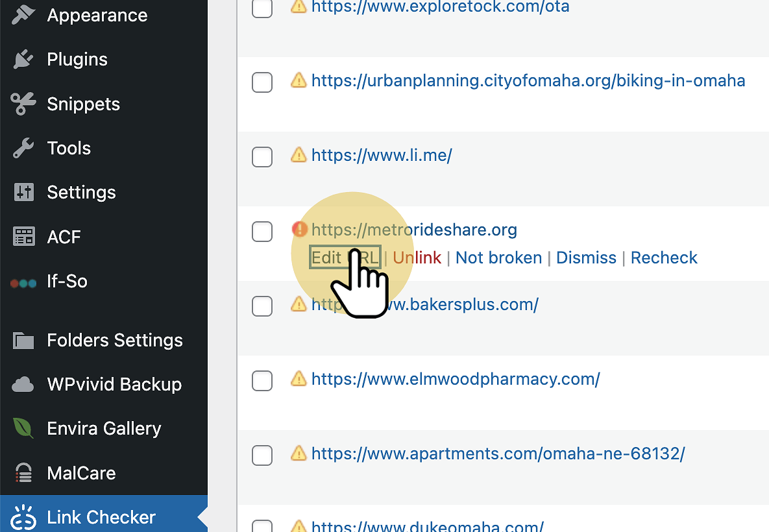769x532 pixels.
Task: Click the red error icon beside metrorideshare.org
Action: (x=299, y=229)
